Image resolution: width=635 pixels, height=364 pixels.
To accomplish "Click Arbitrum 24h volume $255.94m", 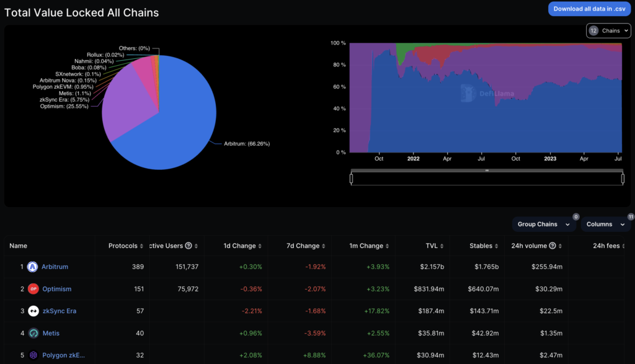I will click(547, 267).
